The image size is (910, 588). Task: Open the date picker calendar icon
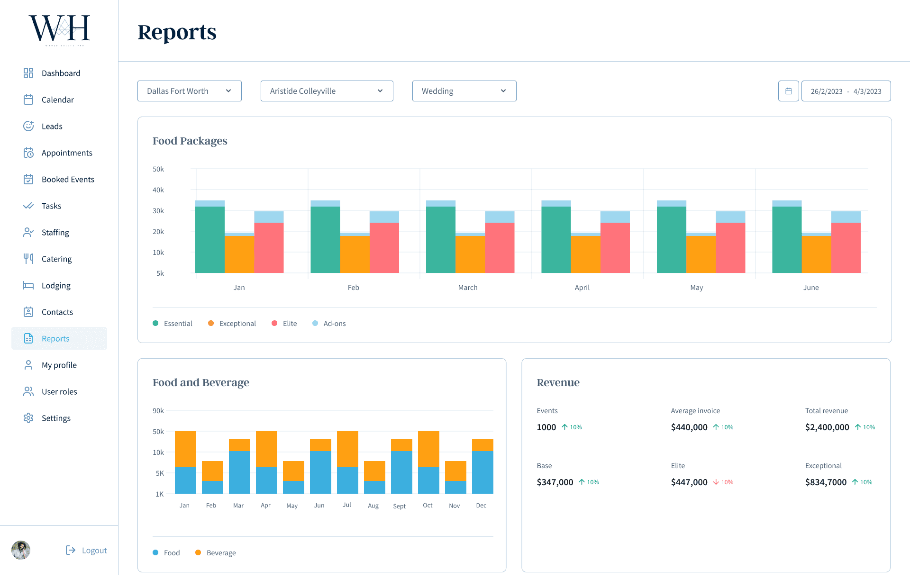(x=789, y=91)
